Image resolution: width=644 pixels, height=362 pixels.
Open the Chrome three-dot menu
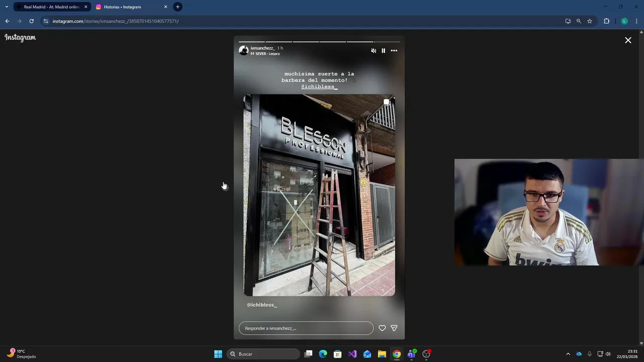(636, 21)
